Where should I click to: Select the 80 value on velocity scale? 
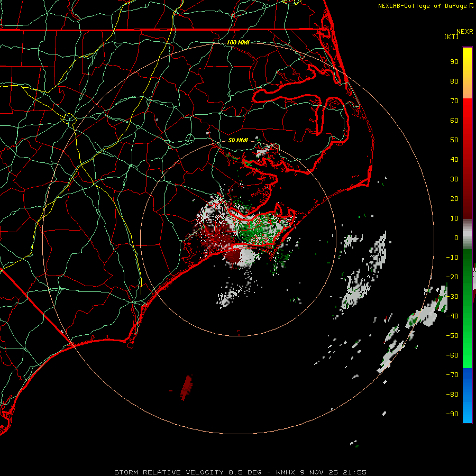pos(454,81)
